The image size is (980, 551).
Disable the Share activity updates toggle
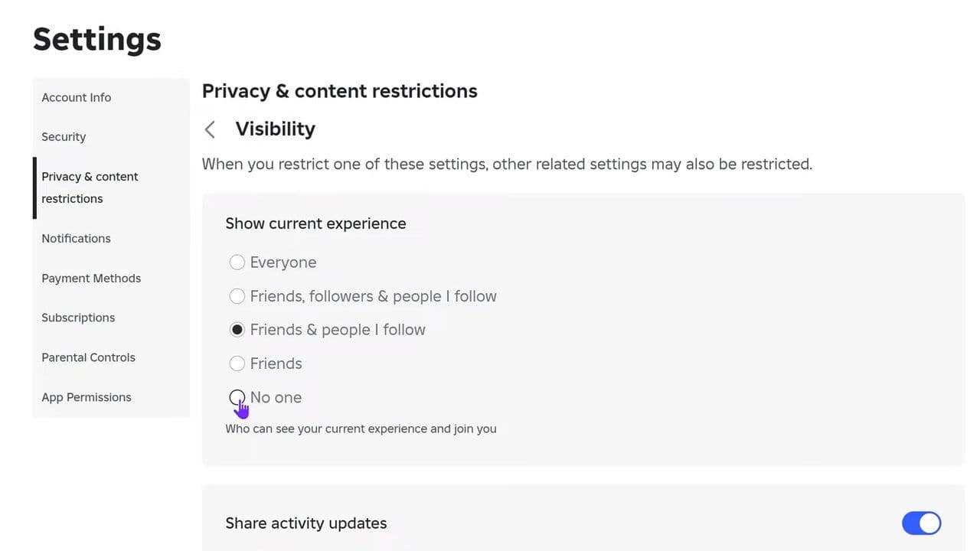point(921,523)
